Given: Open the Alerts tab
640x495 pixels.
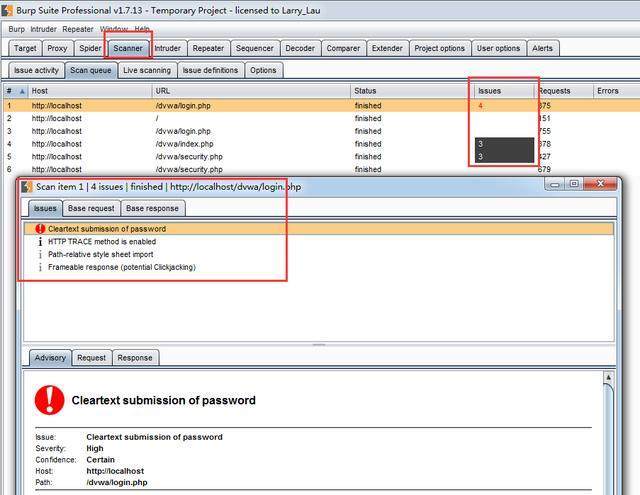Looking at the screenshot, I should click(542, 48).
